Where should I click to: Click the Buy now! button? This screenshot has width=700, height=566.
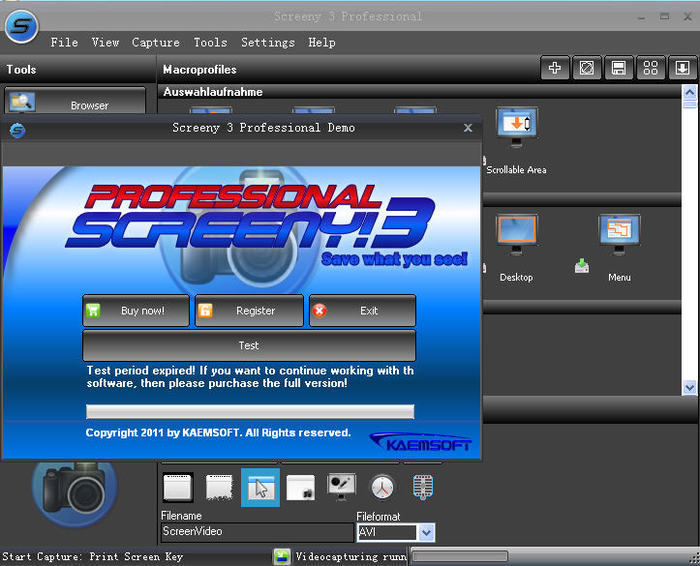[x=136, y=311]
